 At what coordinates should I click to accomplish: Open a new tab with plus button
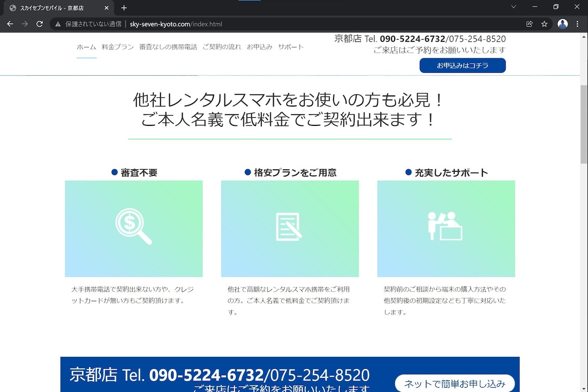124,8
